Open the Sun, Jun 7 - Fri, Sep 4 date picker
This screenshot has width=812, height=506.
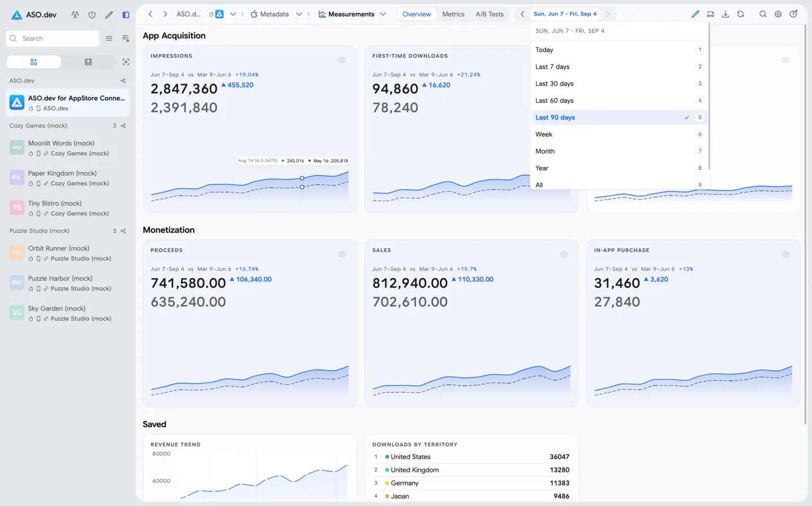pyautogui.click(x=564, y=14)
